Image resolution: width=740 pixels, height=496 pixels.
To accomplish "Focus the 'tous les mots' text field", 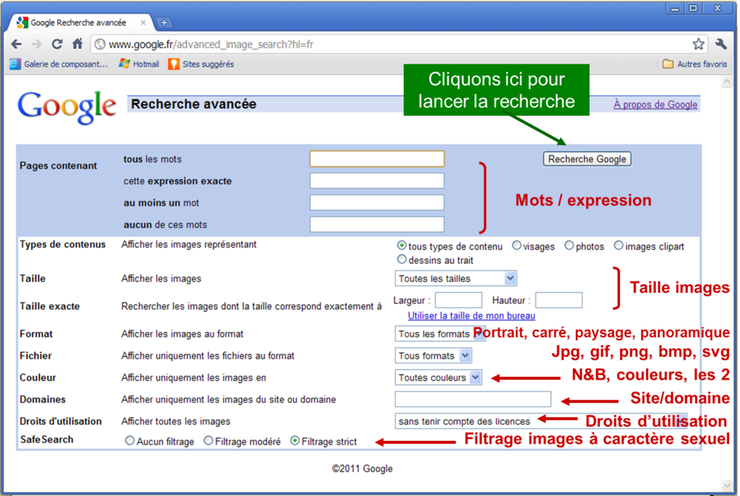I will point(377,159).
